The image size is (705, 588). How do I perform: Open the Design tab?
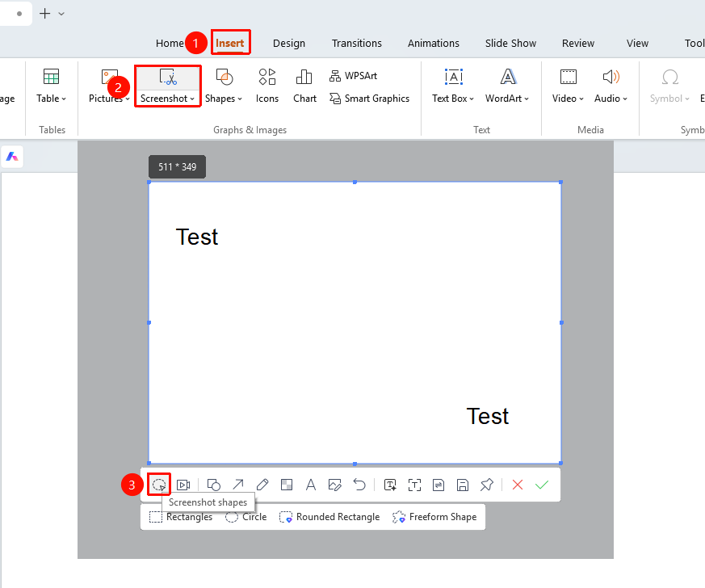tap(289, 43)
